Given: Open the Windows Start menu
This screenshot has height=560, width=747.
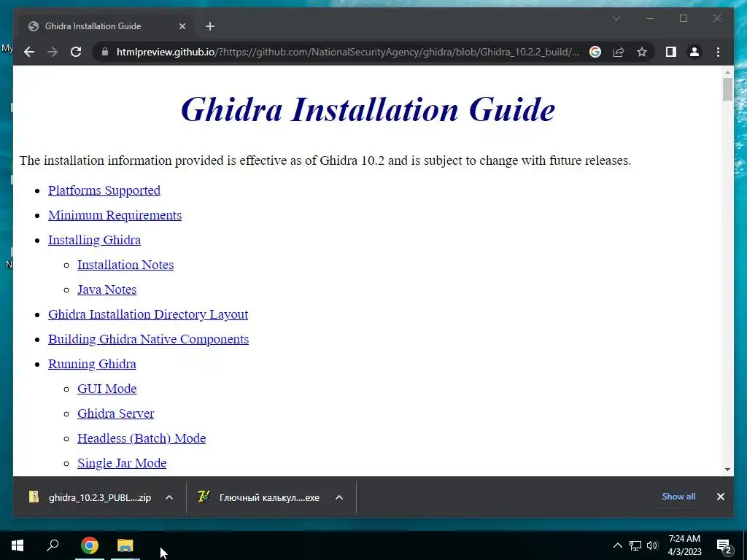Looking at the screenshot, I should coord(18,545).
